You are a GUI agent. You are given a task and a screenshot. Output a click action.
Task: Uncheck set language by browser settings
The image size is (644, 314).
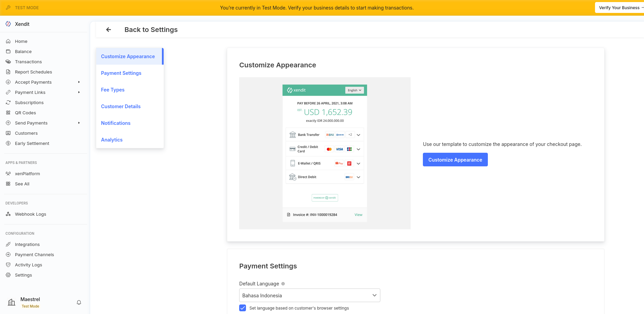click(x=243, y=308)
